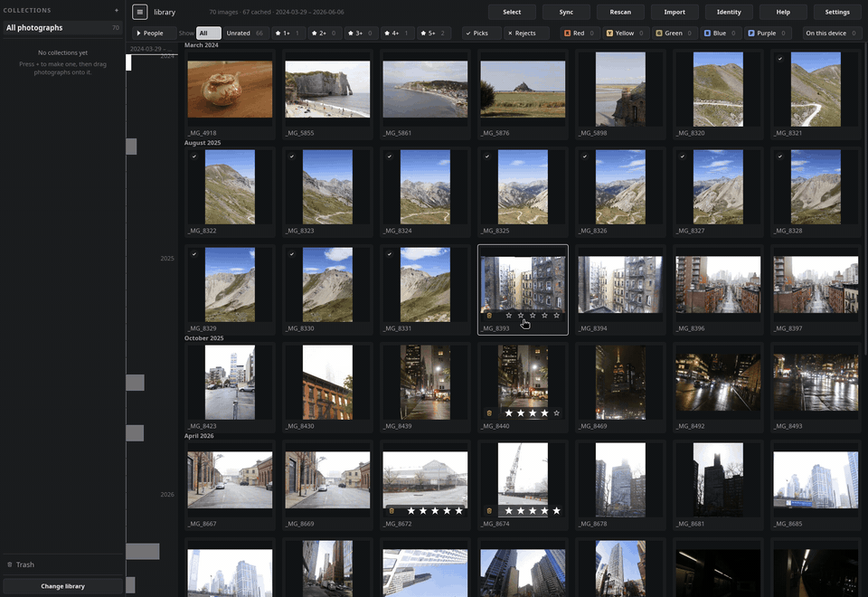Show All photos filter

pyautogui.click(x=208, y=33)
